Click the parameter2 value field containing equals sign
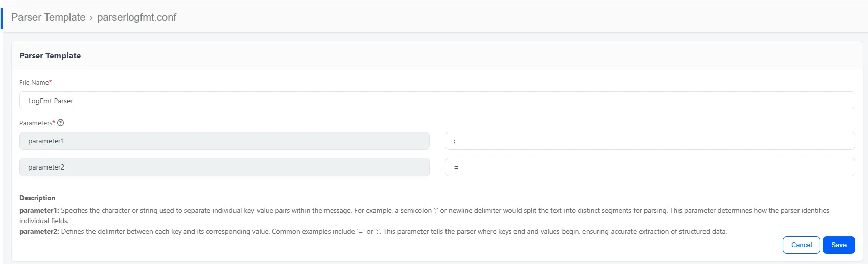The width and height of the screenshot is (868, 264). pyautogui.click(x=650, y=167)
